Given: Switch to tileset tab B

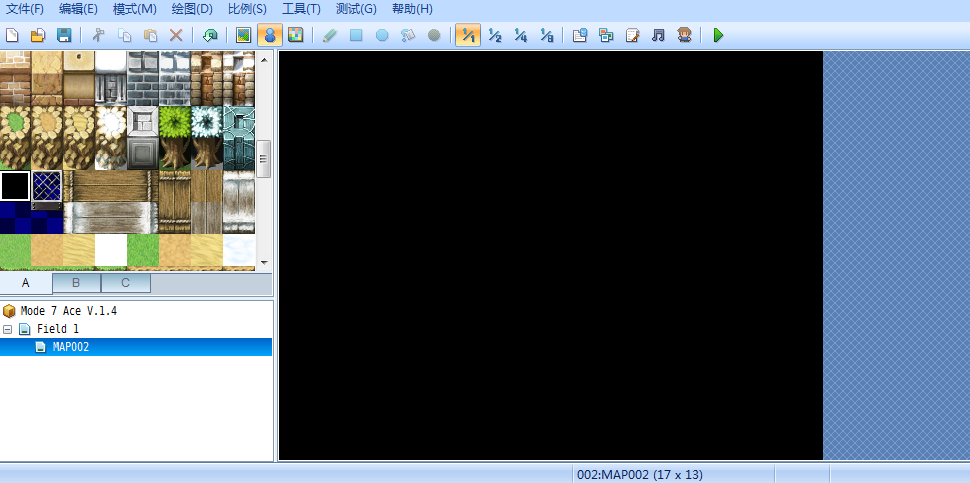Looking at the screenshot, I should tap(76, 283).
